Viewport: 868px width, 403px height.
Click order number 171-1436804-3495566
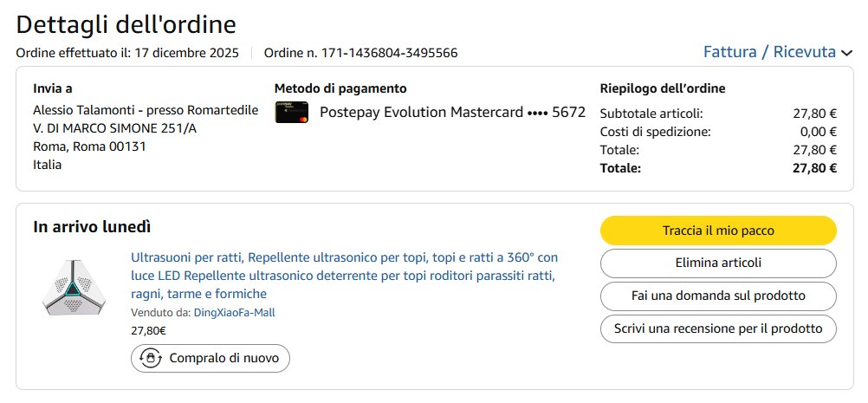389,53
